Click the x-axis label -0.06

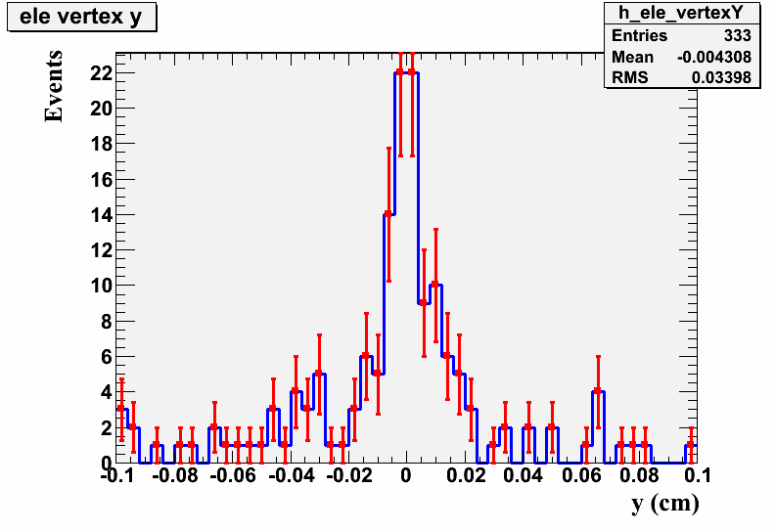232,475
